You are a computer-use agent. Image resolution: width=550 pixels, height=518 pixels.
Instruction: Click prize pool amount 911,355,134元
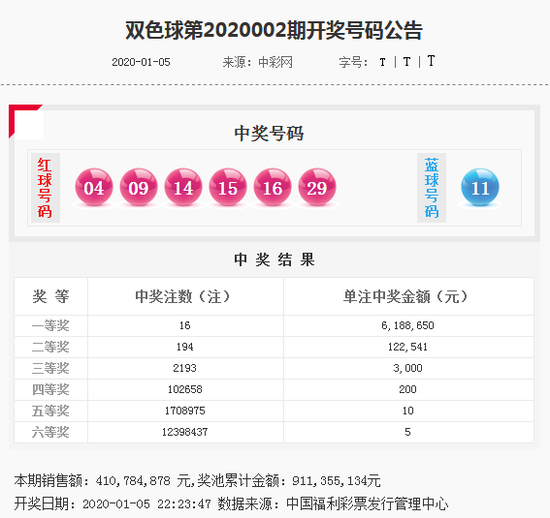tap(336, 480)
